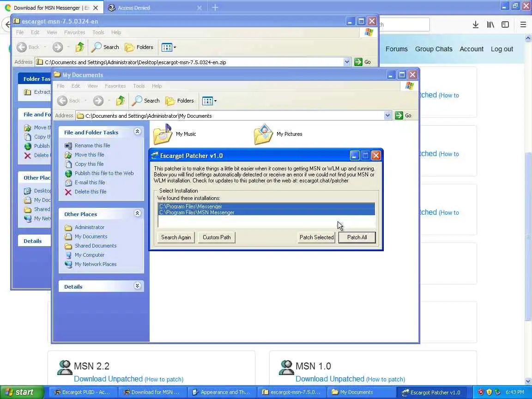The image size is (532, 399).
Task: Click the Log out link
Action: (x=502, y=49)
